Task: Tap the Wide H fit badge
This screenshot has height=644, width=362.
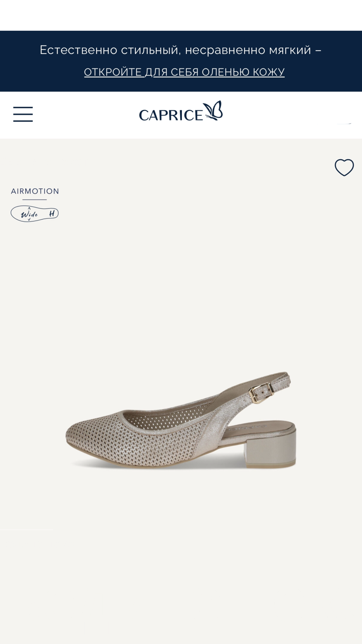Action: coord(35,214)
